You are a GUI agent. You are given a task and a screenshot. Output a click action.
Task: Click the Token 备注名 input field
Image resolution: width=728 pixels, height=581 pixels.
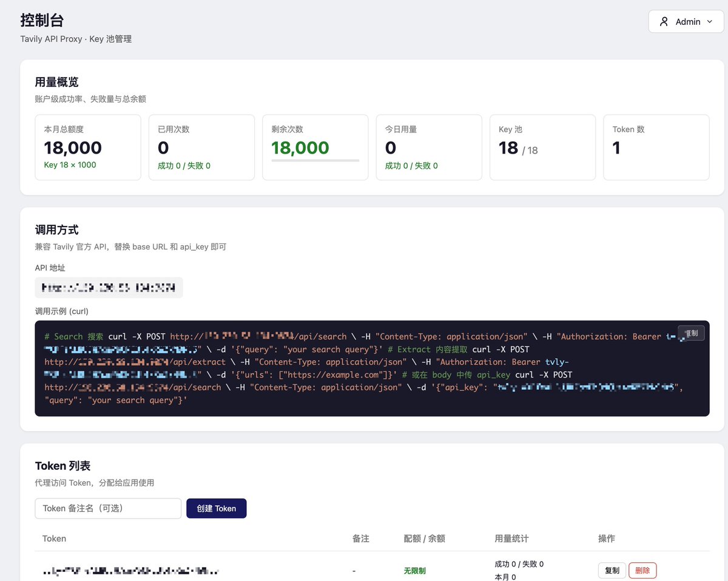pyautogui.click(x=108, y=508)
